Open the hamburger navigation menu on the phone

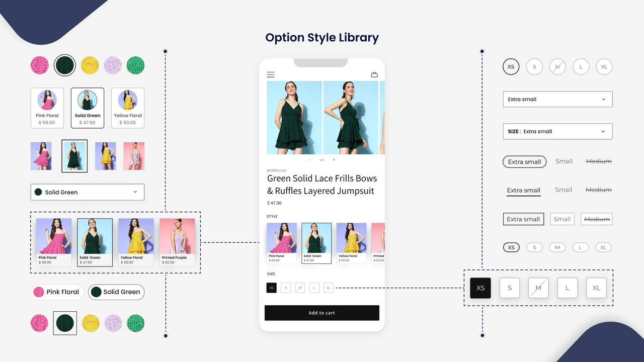point(271,74)
